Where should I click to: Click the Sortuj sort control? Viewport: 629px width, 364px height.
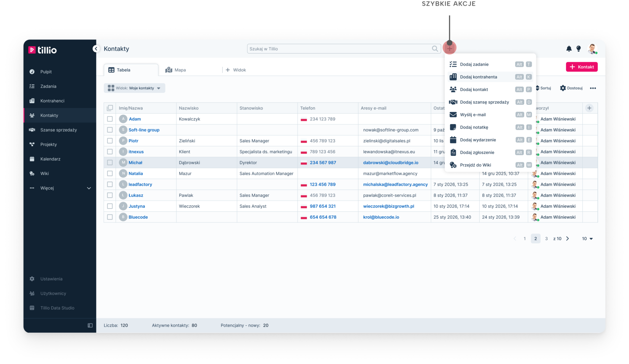pos(543,88)
